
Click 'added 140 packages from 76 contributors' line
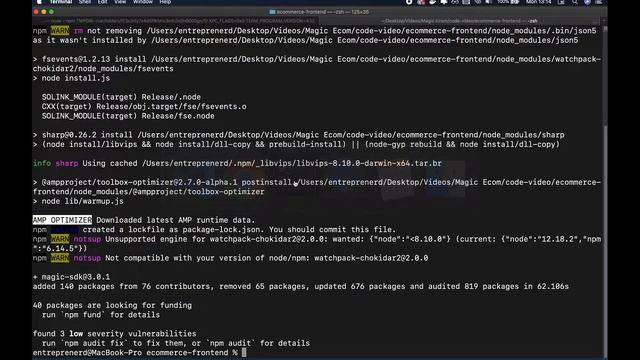(301, 286)
